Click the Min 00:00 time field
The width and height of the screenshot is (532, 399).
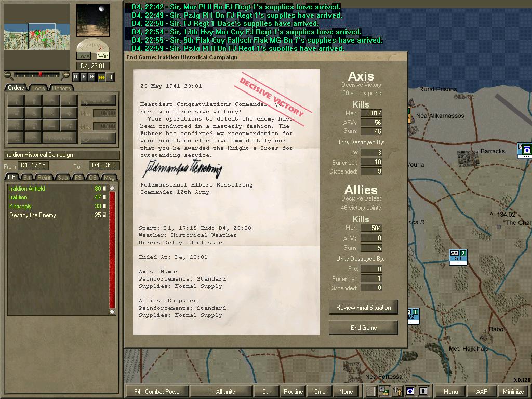(x=105, y=113)
